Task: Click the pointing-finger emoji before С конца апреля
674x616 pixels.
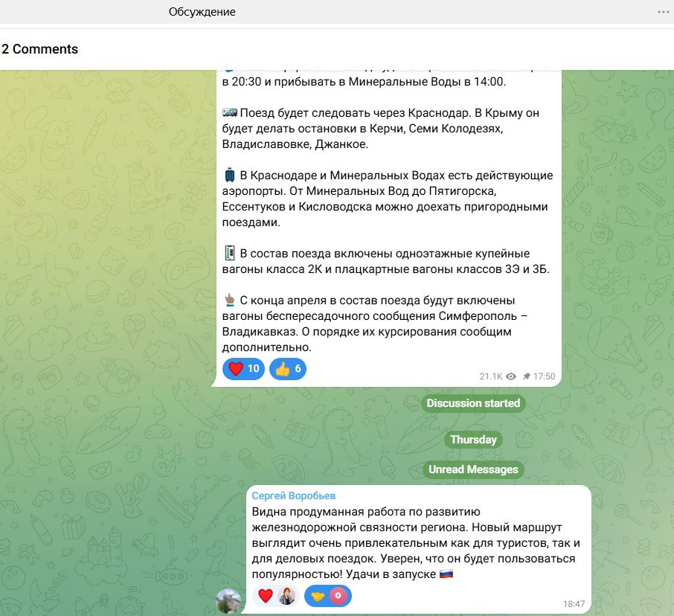Action: [x=229, y=301]
